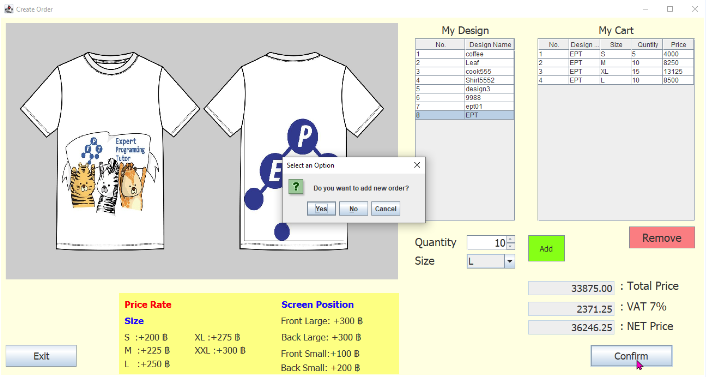Select the cook555 design row
The image size is (706, 377).
(465, 71)
